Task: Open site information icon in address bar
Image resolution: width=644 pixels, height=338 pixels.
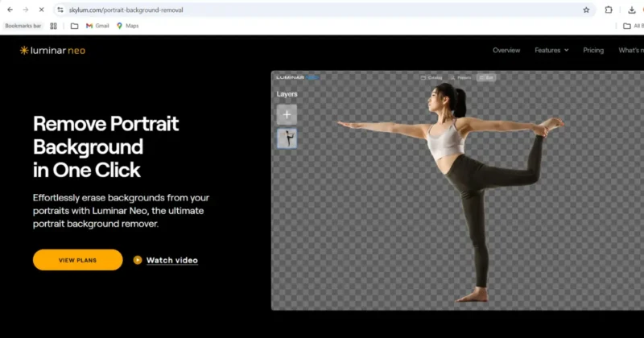Action: (60, 10)
